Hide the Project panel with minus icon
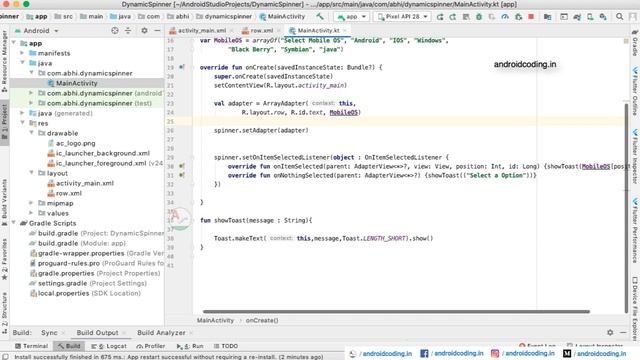The image size is (640, 360). coord(157,31)
